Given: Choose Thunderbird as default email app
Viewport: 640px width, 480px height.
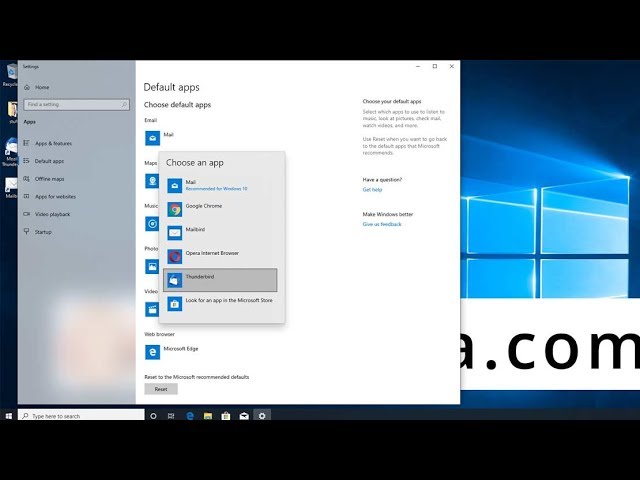Looking at the screenshot, I should coord(220,280).
